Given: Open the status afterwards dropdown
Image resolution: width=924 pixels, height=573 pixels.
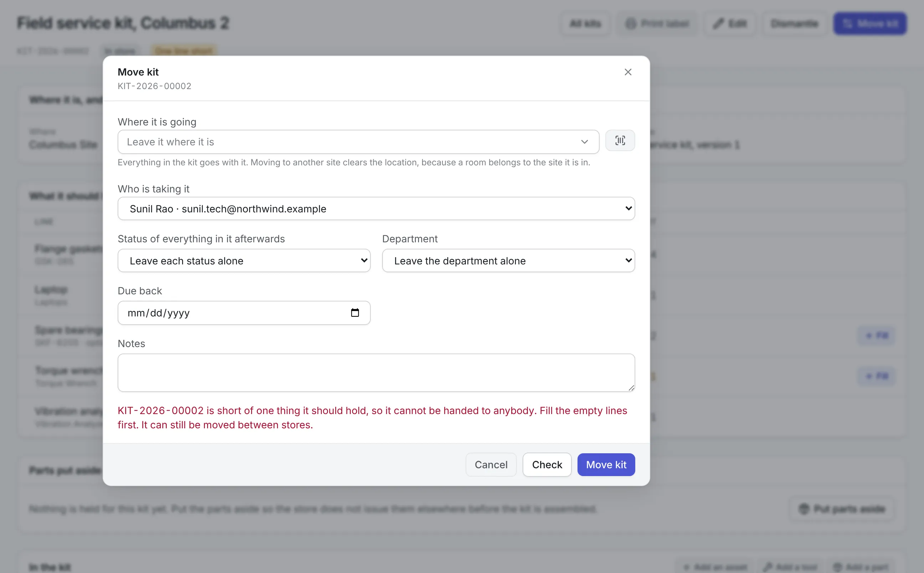Looking at the screenshot, I should 244,260.
